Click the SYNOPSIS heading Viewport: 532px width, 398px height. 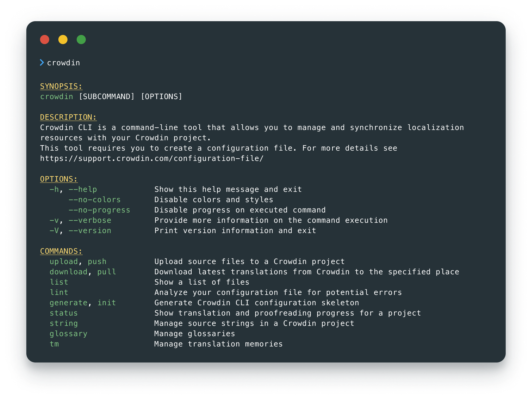tap(61, 86)
